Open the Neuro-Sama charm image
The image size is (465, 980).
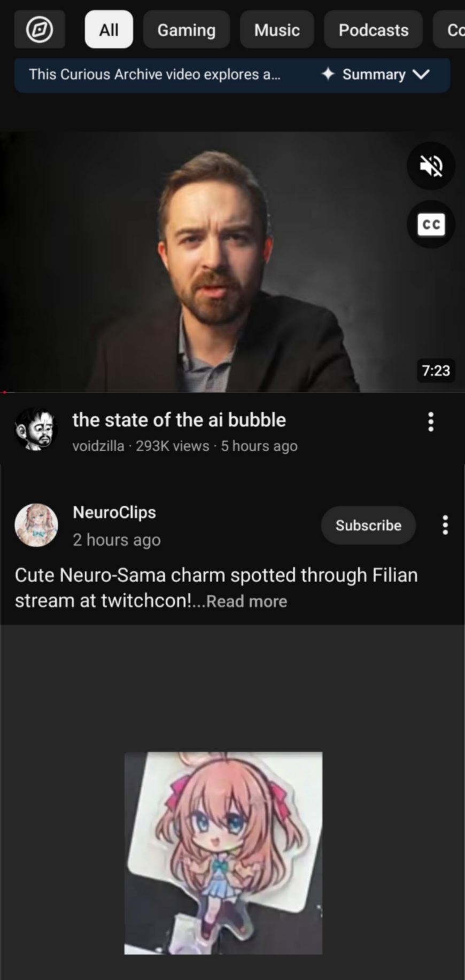(223, 853)
